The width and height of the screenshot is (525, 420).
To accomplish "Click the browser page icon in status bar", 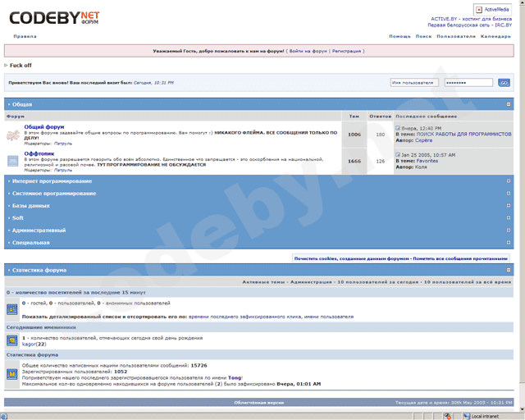I will pyautogui.click(x=3, y=417).
